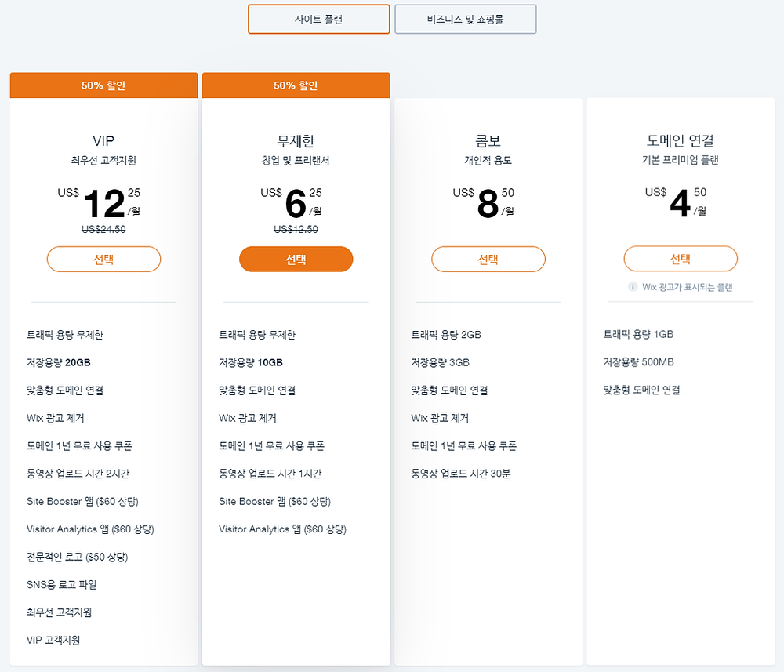Image resolution: width=784 pixels, height=672 pixels.
Task: Click 동영상 업로드 시간 1시간 feature
Action: click(x=270, y=474)
